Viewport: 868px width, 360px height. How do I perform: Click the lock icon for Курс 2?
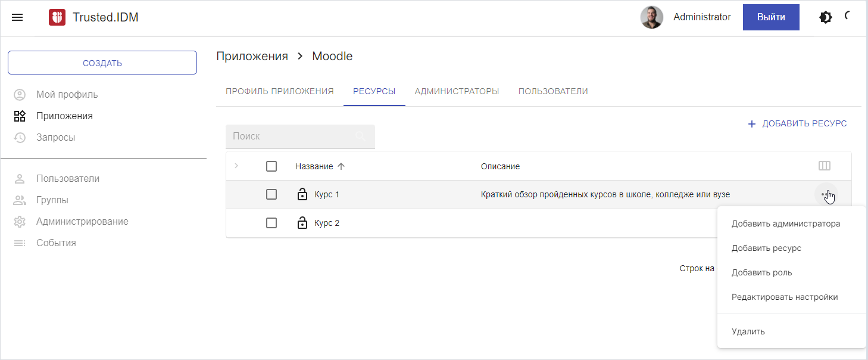(x=302, y=223)
